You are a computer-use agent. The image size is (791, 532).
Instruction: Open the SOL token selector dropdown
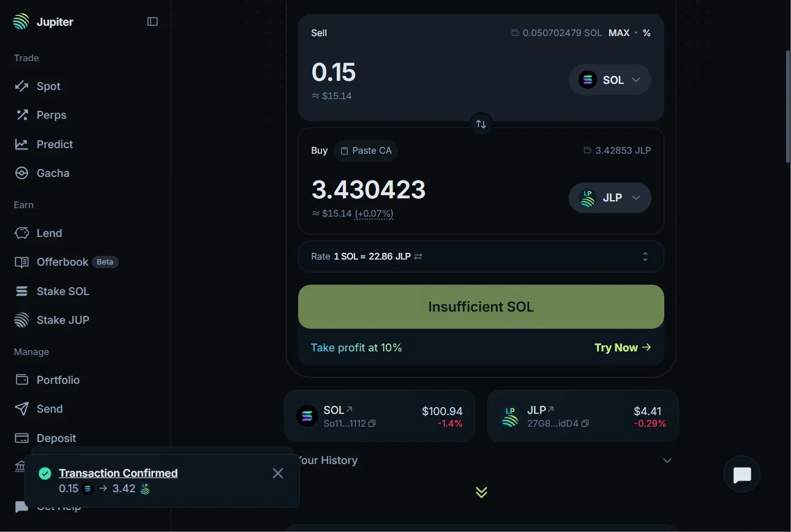click(x=610, y=80)
